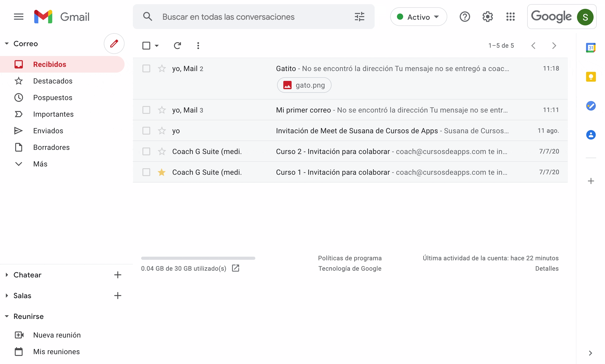Tick checkbox for Gatito email
This screenshot has height=364, width=605.
click(146, 68)
